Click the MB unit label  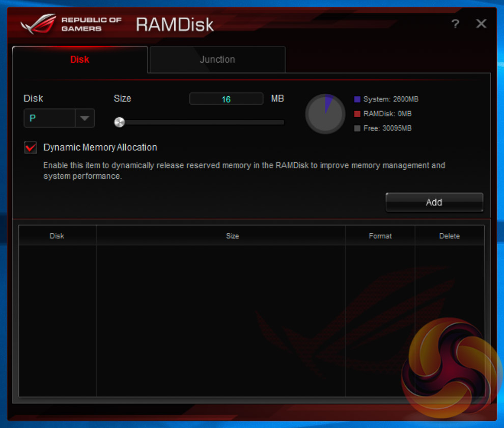coord(277,98)
